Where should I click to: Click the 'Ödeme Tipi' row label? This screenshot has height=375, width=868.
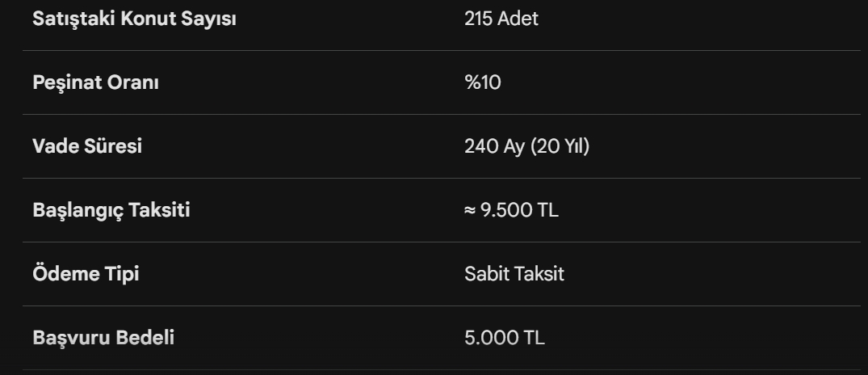pyautogui.click(x=86, y=274)
